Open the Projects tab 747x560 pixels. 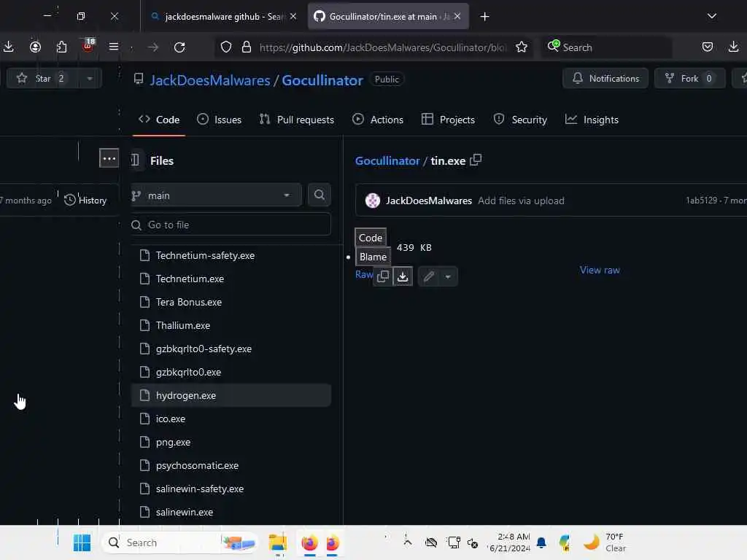(449, 120)
